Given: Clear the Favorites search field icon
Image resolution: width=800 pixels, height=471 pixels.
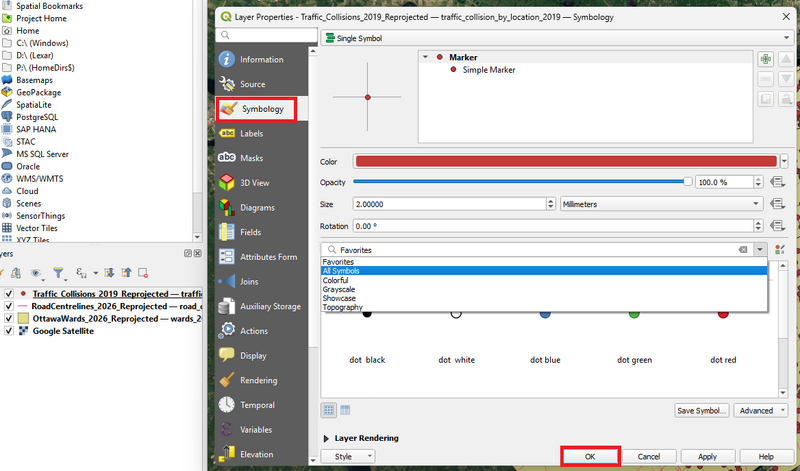Looking at the screenshot, I should pyautogui.click(x=743, y=250).
